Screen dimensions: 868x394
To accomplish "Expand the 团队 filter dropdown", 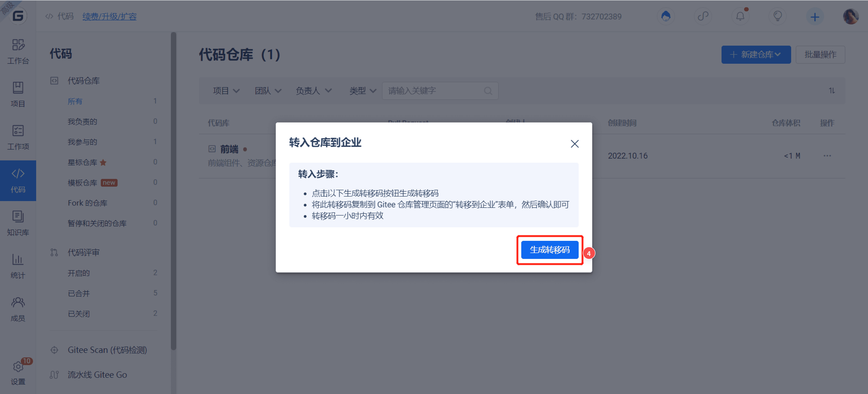I will tap(268, 91).
